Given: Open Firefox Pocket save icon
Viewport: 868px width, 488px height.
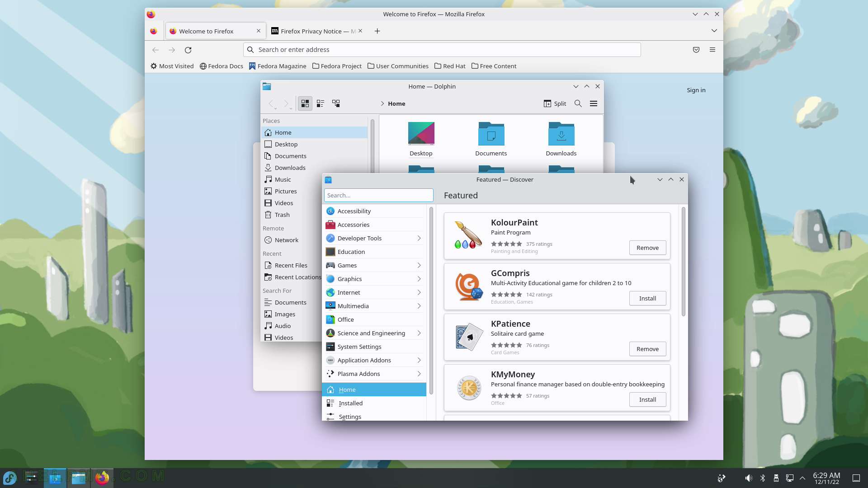Looking at the screenshot, I should point(696,50).
